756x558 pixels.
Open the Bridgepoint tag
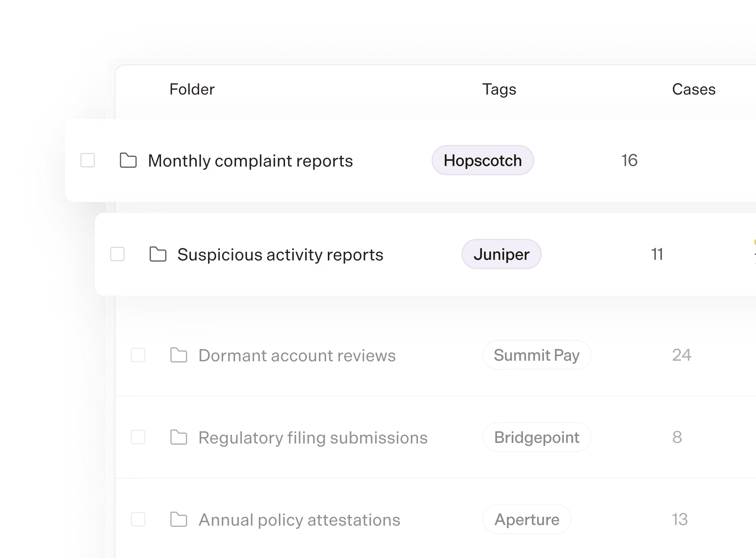click(x=537, y=437)
